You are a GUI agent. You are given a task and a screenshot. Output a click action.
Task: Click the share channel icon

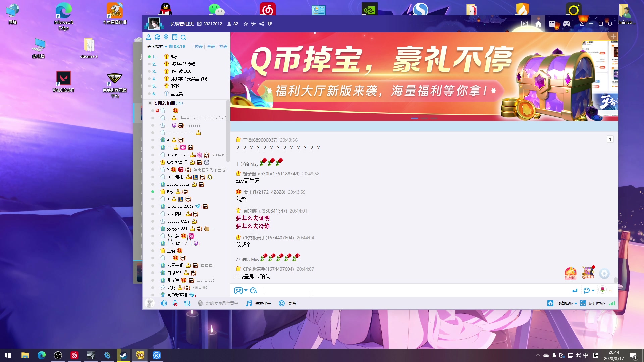point(262,24)
